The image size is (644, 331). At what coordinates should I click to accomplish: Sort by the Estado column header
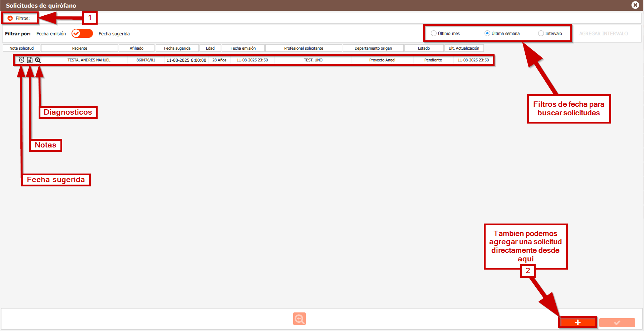coord(424,48)
